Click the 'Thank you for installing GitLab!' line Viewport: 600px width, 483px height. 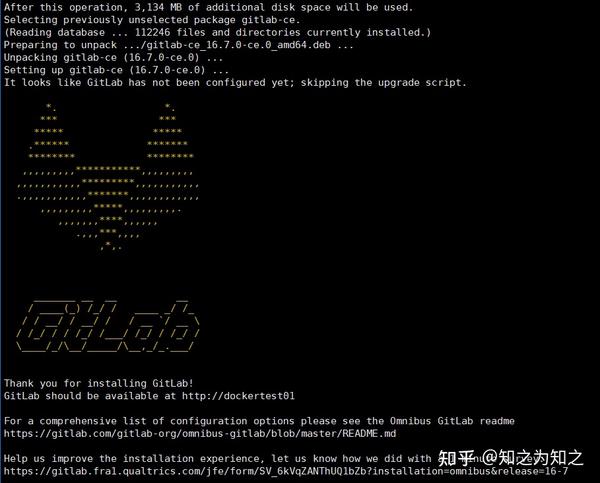(99, 383)
